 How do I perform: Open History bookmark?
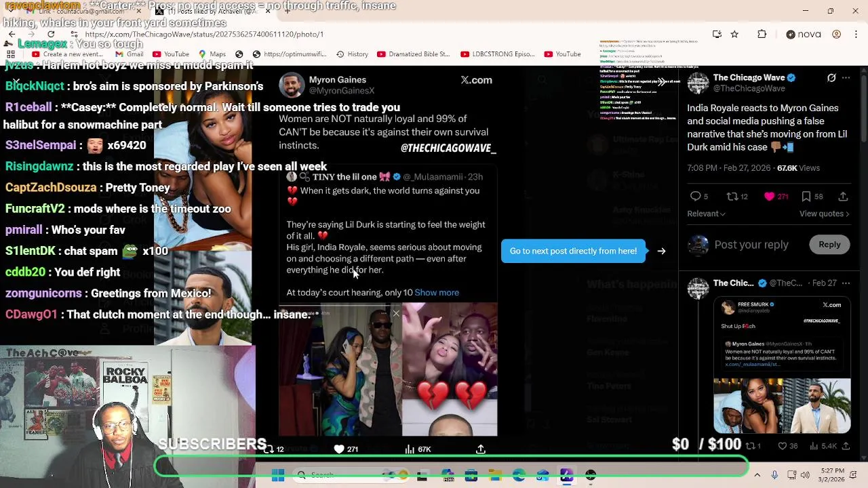(x=353, y=54)
